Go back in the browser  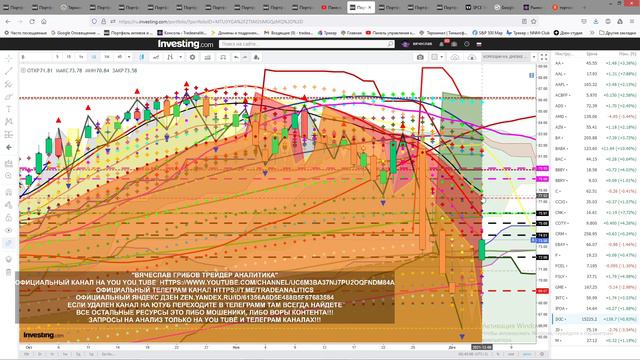9,21
